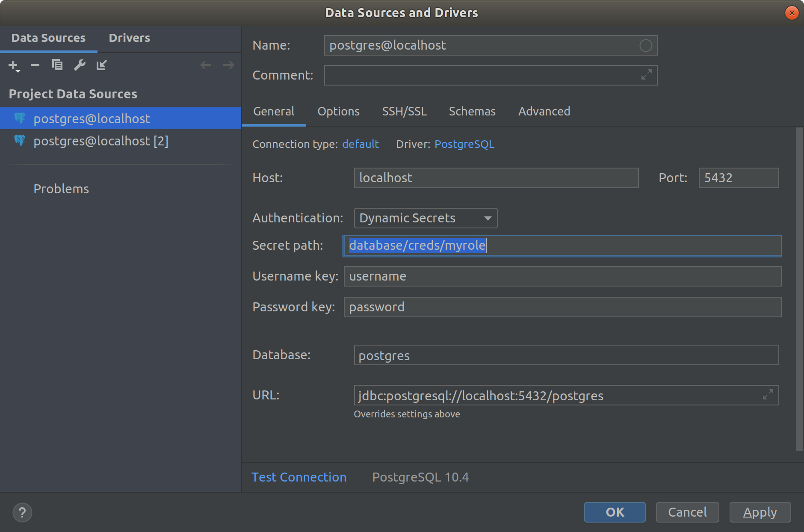Image resolution: width=804 pixels, height=532 pixels.
Task: Click the Apply button
Action: (760, 512)
